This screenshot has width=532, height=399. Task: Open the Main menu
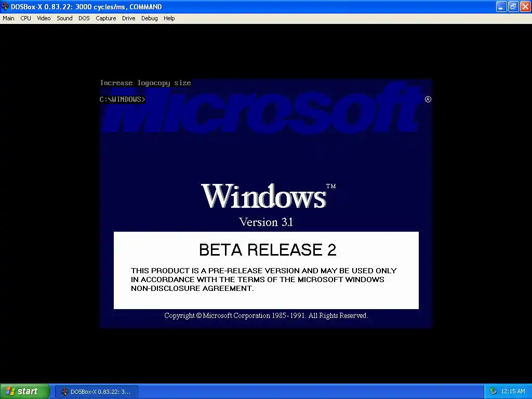coord(8,18)
